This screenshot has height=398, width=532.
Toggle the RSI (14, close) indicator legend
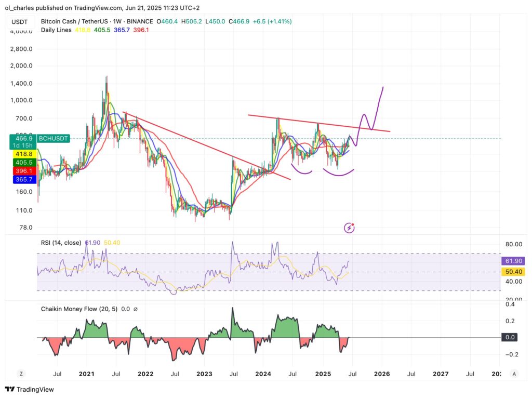click(61, 243)
